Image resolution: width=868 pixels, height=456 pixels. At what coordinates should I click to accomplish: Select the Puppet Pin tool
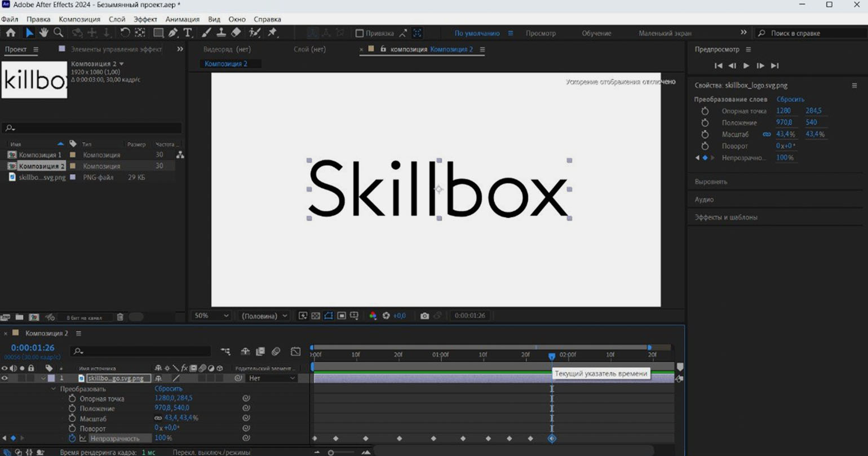[x=273, y=33]
